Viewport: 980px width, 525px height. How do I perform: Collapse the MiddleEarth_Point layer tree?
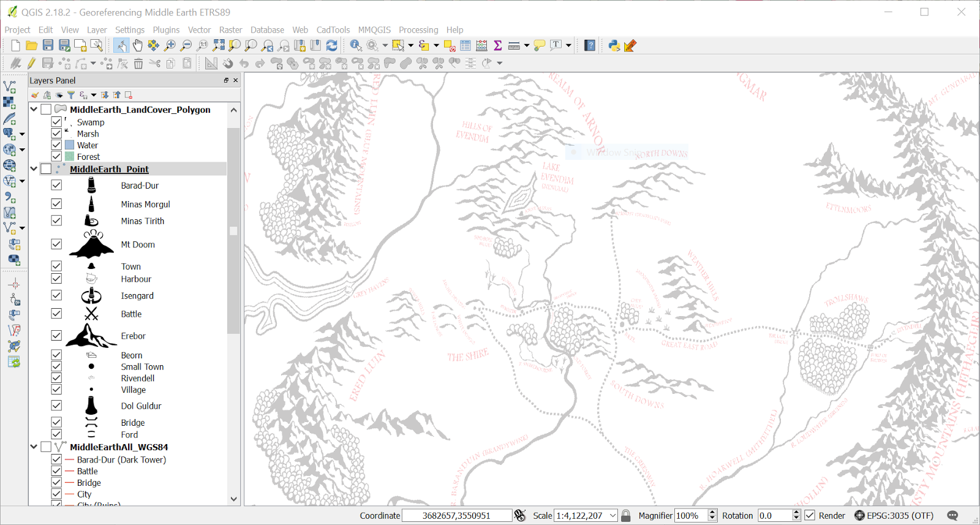[x=34, y=168]
